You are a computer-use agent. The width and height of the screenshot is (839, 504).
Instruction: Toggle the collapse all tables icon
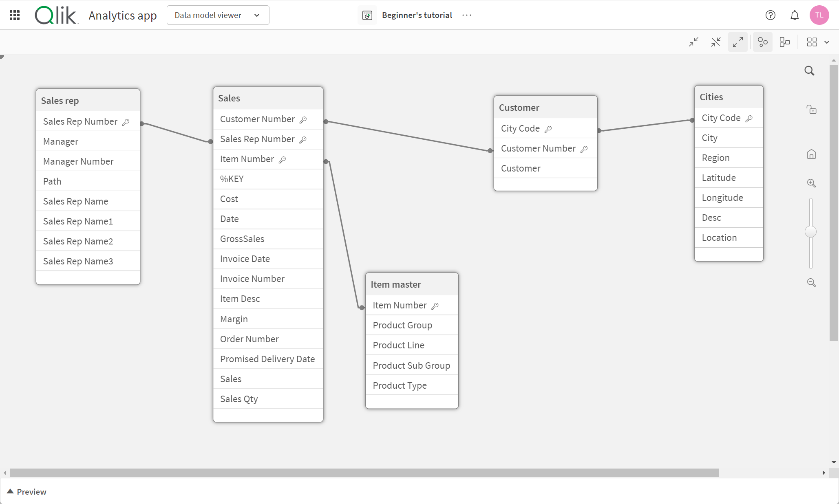tap(693, 42)
